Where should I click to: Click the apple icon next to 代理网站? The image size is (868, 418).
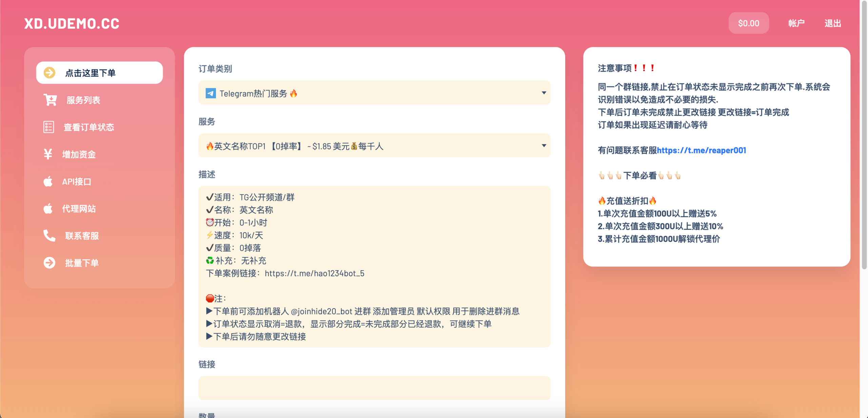tap(48, 208)
